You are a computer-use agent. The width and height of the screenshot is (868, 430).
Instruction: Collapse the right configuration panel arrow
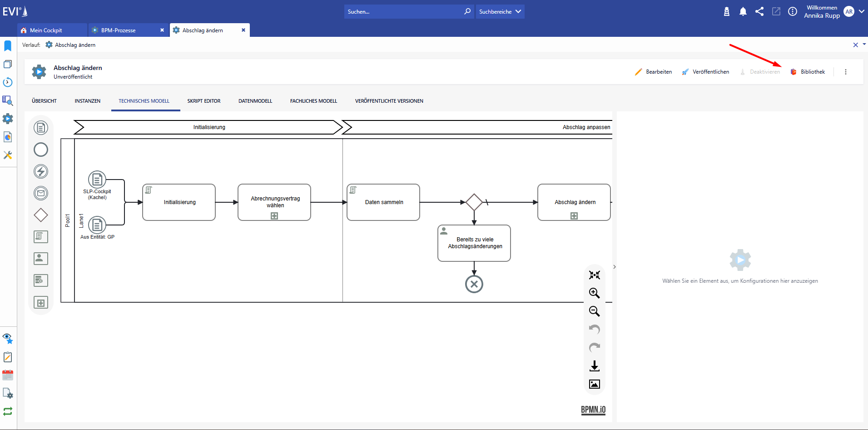(614, 267)
